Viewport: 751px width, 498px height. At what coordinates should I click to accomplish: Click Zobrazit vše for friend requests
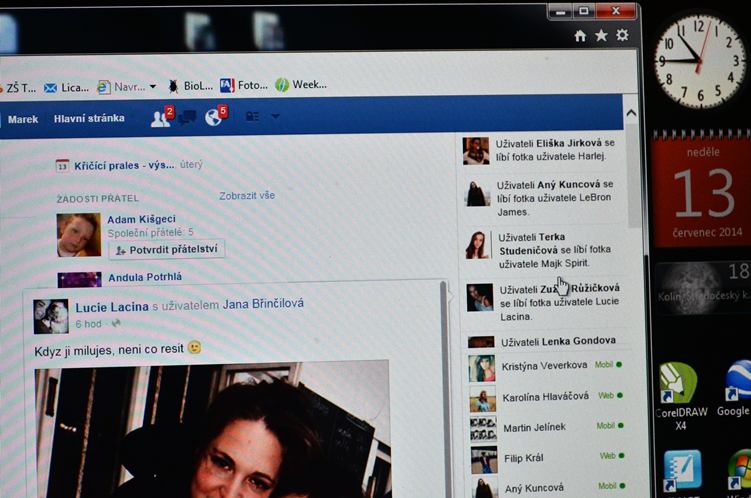click(x=247, y=195)
